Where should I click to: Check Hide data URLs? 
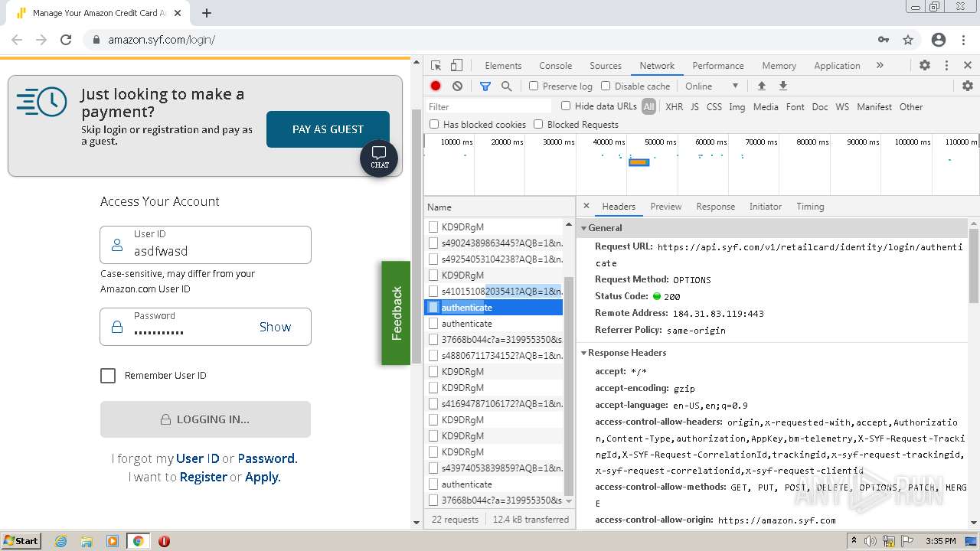566,106
